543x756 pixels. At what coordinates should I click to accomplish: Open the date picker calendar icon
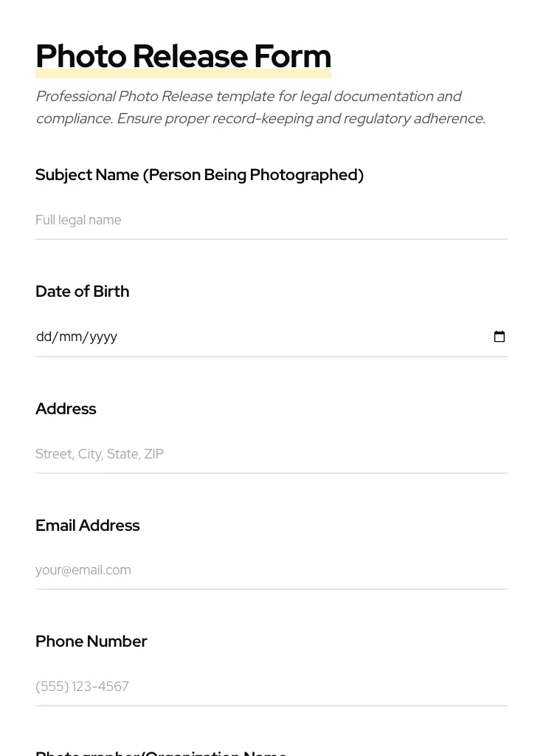point(499,337)
